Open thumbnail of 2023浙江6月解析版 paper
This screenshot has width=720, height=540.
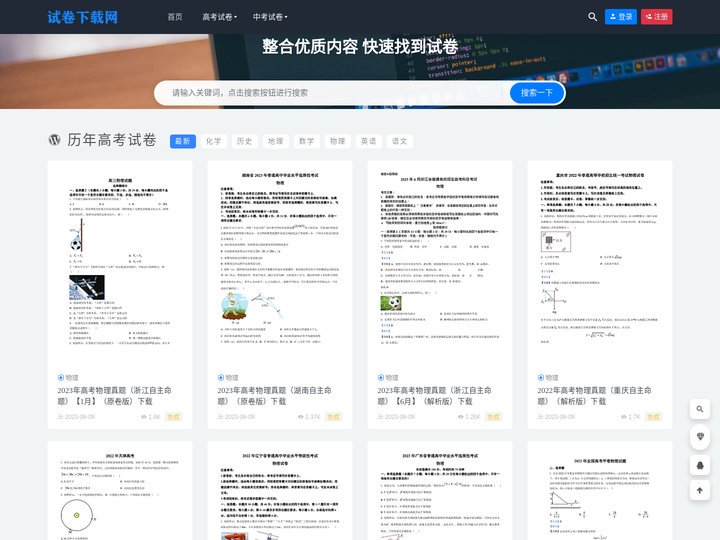[440, 263]
